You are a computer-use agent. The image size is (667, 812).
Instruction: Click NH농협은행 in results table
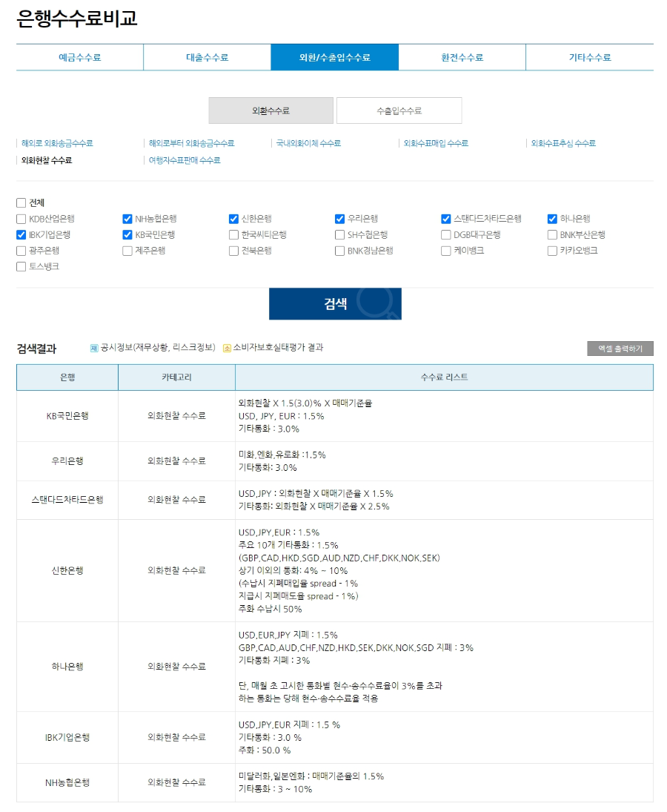point(67,782)
